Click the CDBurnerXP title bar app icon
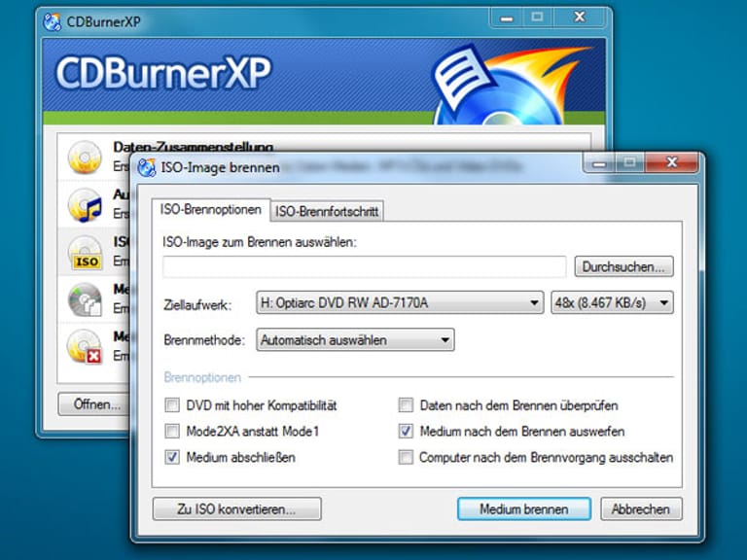The image size is (747, 560). point(52,22)
